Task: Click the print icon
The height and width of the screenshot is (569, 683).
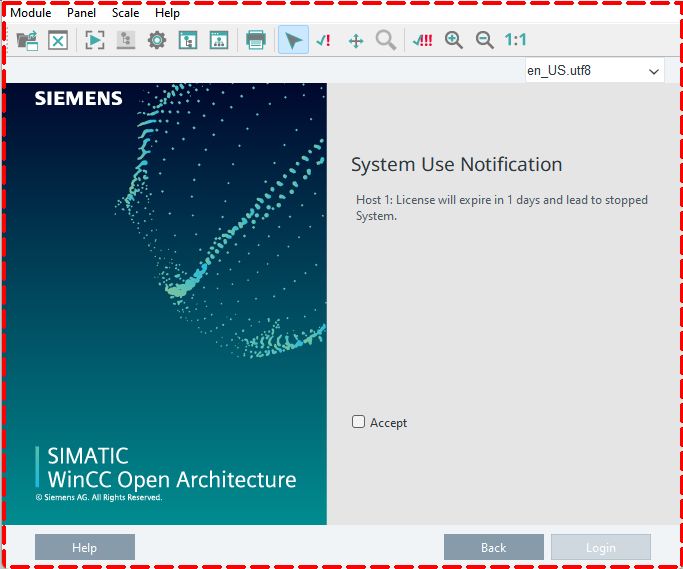Action: click(256, 40)
